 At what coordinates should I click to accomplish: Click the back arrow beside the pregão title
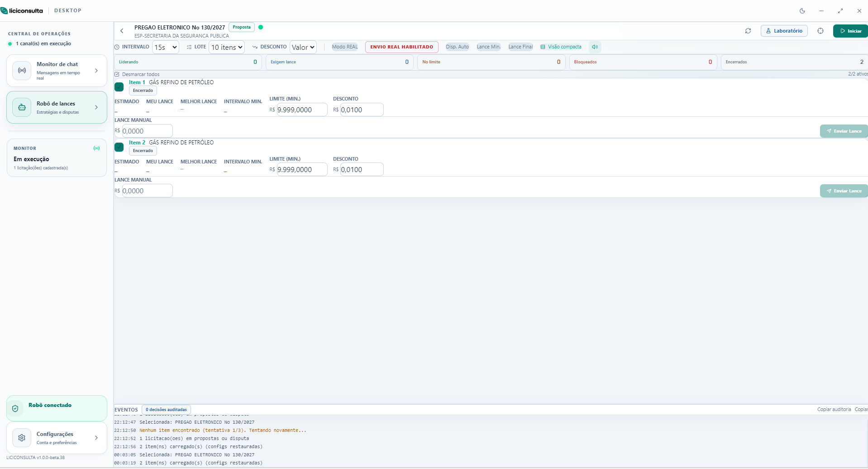pyautogui.click(x=122, y=31)
